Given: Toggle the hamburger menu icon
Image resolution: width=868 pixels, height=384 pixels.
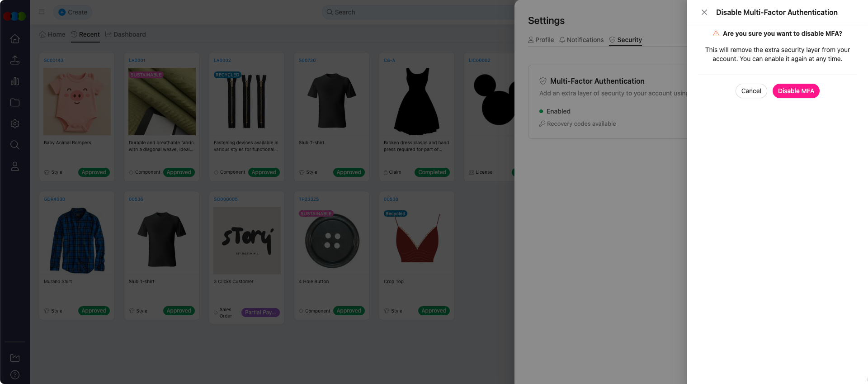Looking at the screenshot, I should tap(42, 12).
